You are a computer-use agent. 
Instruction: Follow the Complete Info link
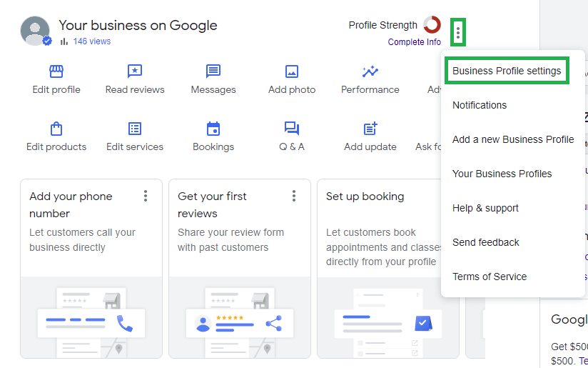point(415,42)
